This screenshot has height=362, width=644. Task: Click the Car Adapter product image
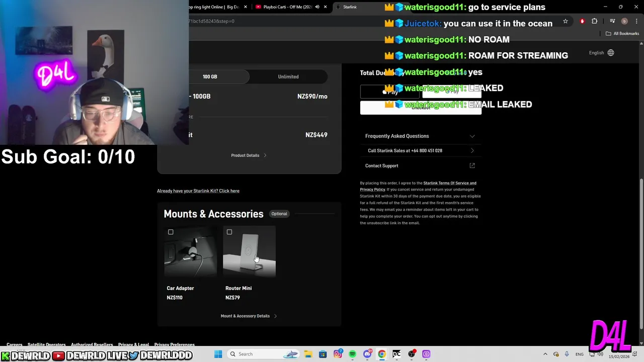pos(190,251)
